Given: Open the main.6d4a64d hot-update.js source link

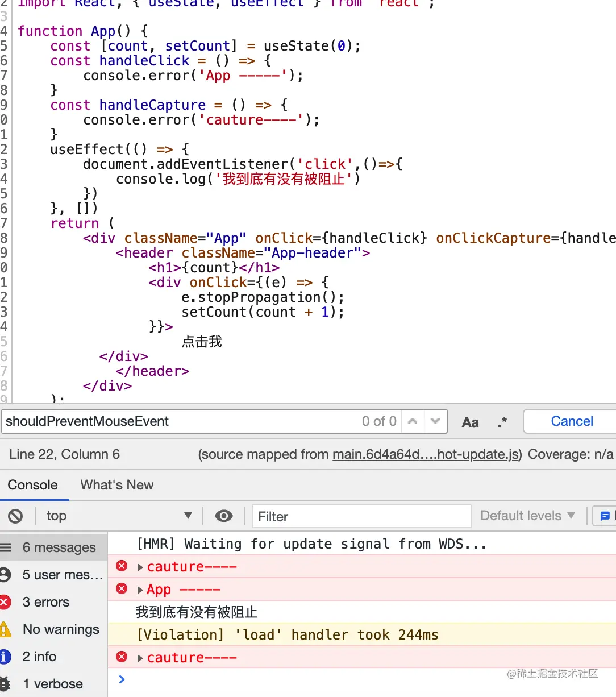Looking at the screenshot, I should pos(427,454).
